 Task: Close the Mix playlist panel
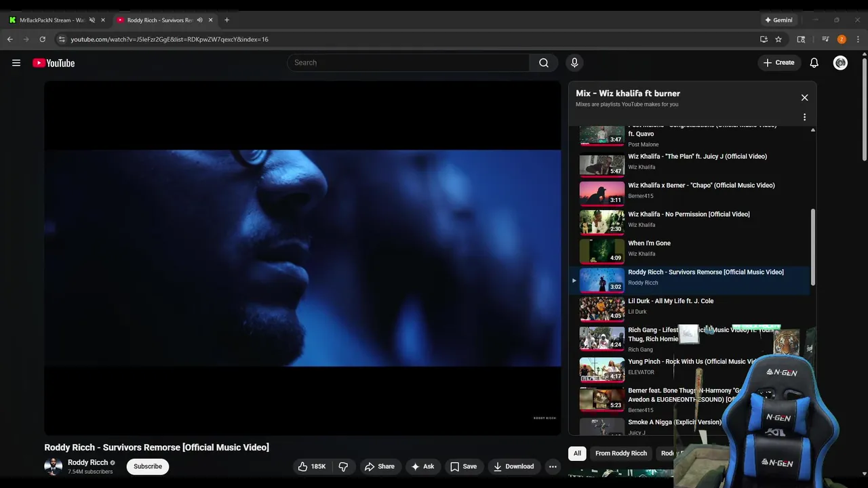(804, 98)
